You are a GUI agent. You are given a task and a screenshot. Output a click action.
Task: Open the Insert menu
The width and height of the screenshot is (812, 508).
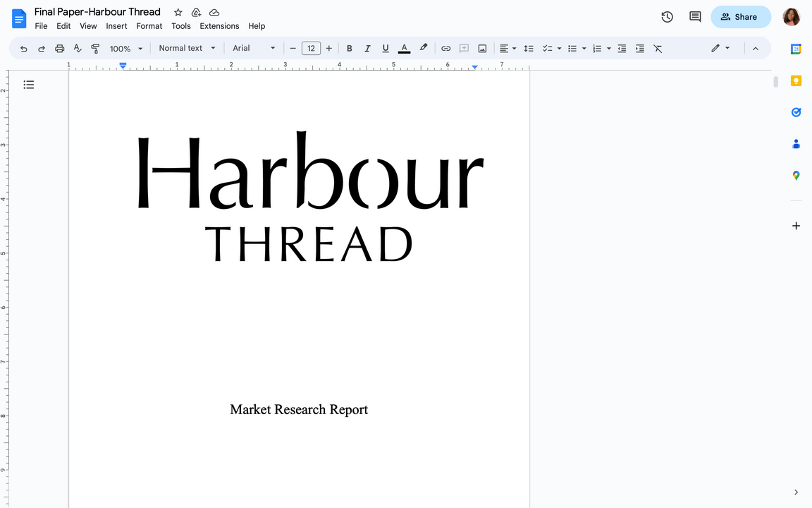click(116, 26)
